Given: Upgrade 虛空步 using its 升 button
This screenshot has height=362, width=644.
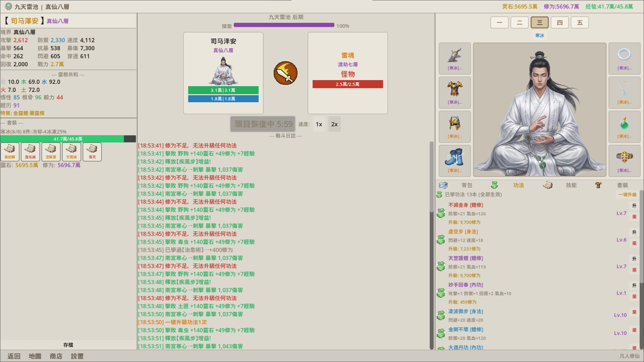Looking at the screenshot, I should tap(634, 232).
